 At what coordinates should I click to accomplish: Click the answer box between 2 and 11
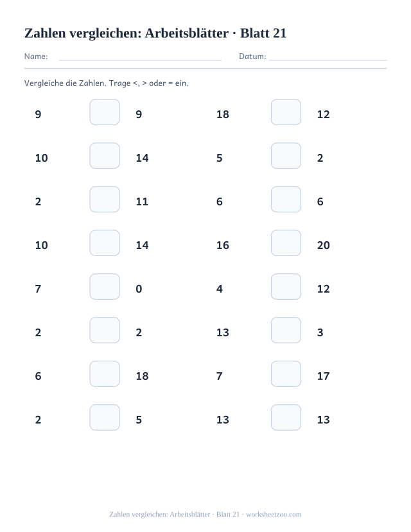105,199
